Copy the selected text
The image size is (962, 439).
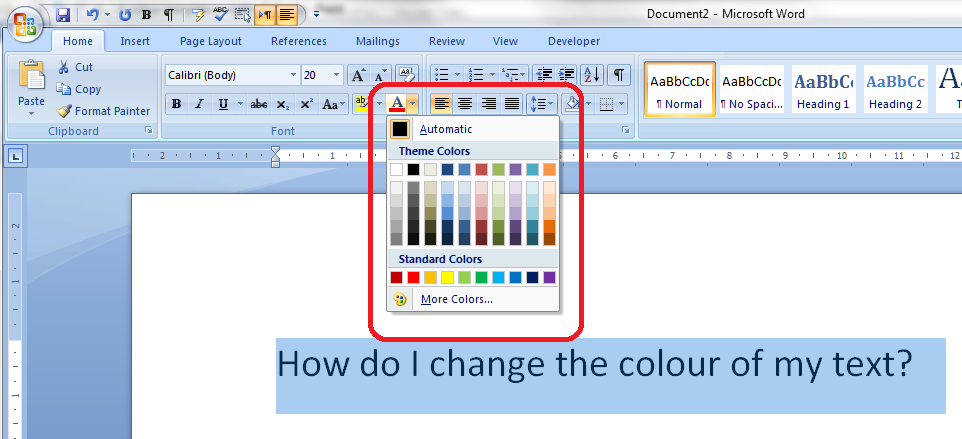pyautogui.click(x=79, y=89)
